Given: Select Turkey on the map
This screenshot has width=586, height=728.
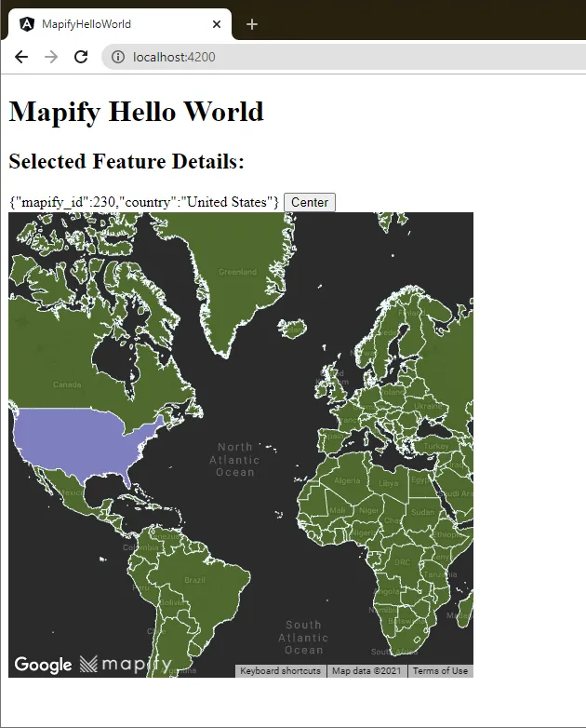Looking at the screenshot, I should coord(436,446).
